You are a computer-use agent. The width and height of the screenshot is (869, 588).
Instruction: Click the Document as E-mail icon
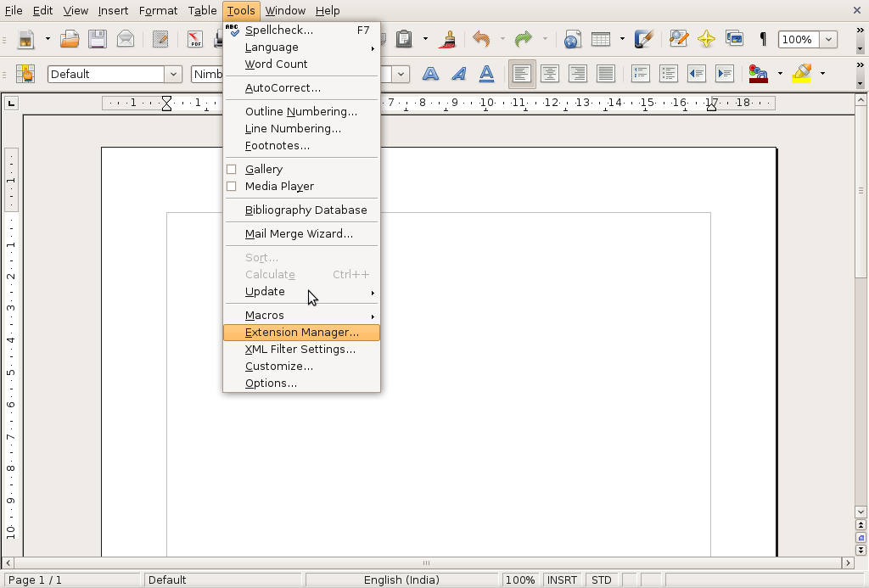pos(126,39)
